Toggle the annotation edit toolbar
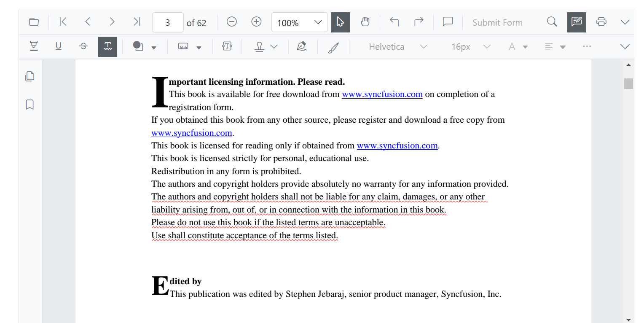This screenshot has width=644, height=323. click(577, 22)
